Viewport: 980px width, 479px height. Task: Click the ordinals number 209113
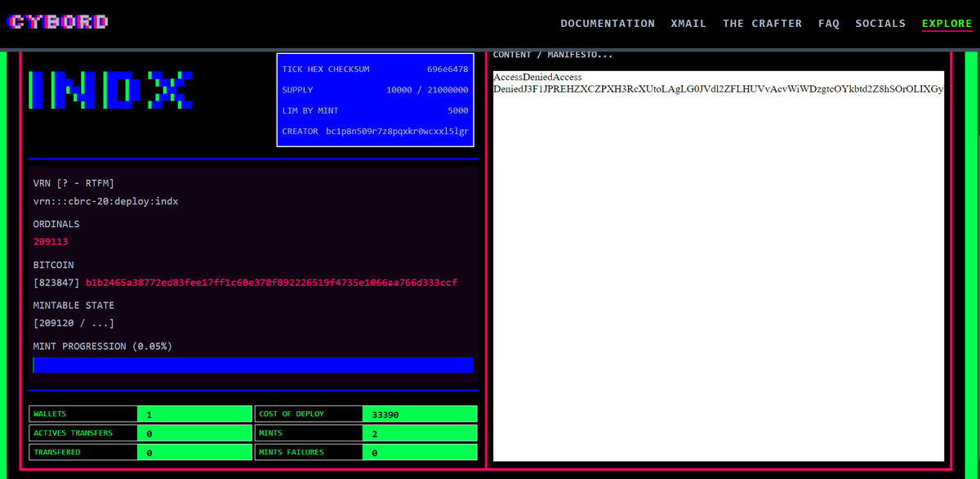click(x=51, y=242)
